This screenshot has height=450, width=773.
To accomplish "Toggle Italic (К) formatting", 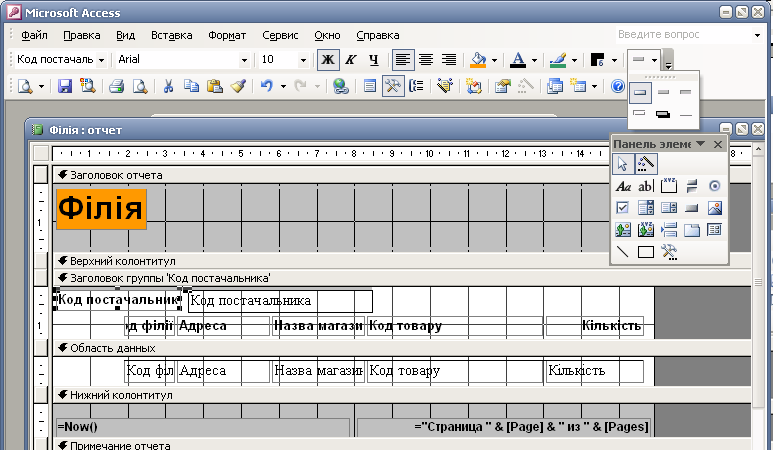I will [x=351, y=60].
